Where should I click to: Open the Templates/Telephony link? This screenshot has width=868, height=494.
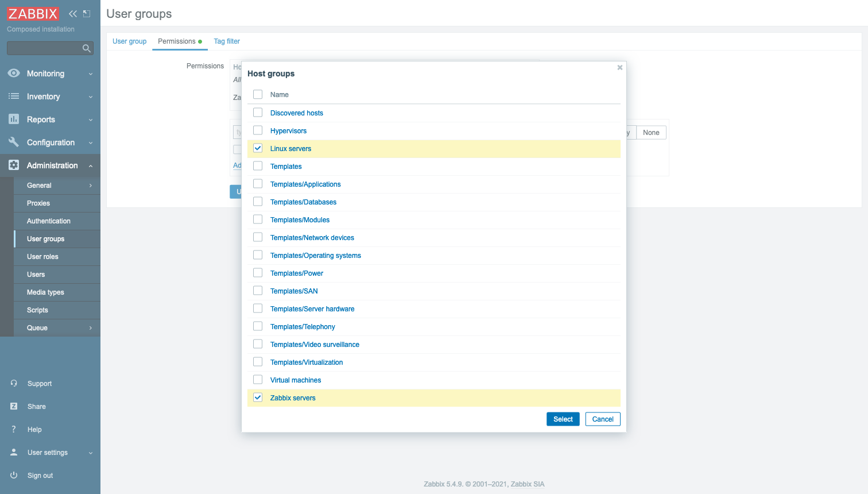coord(303,327)
